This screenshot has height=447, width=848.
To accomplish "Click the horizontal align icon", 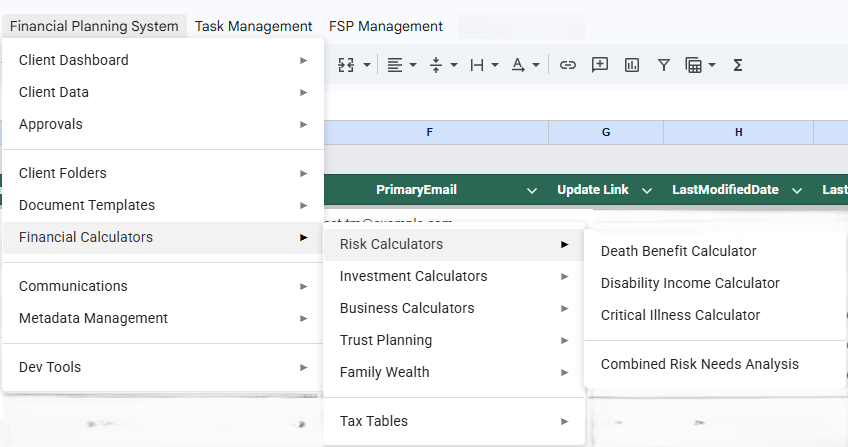I will (395, 65).
